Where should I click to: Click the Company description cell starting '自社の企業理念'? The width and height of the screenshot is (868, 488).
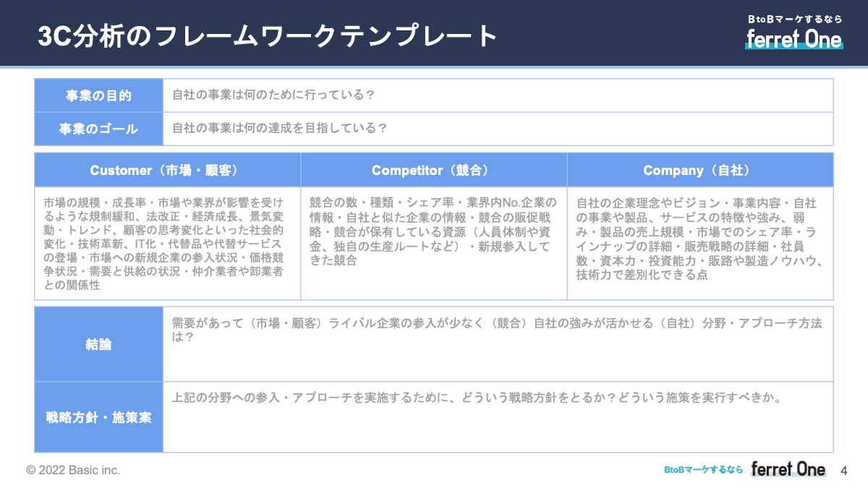pyautogui.click(x=700, y=243)
